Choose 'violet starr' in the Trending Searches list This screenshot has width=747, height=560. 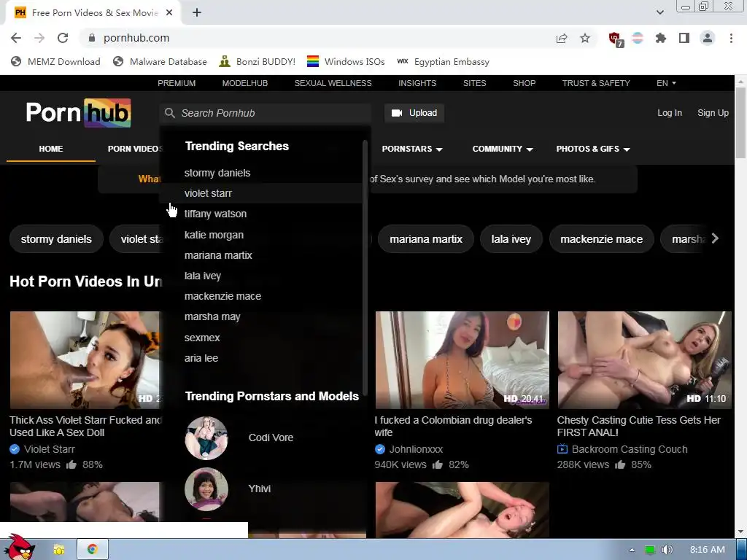click(x=261, y=193)
